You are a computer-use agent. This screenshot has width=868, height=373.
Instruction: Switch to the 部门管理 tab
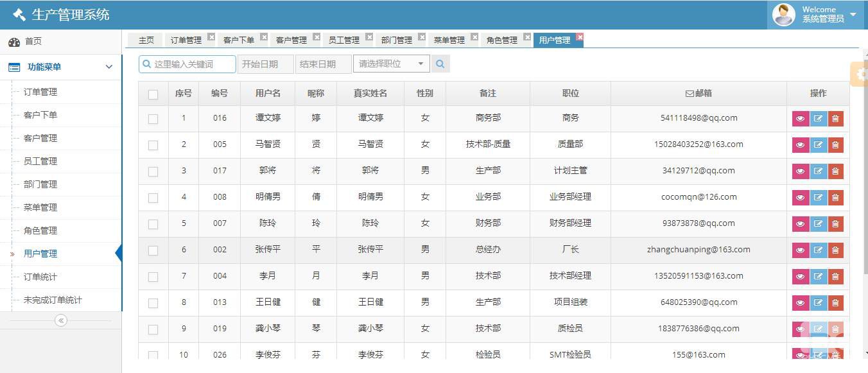pyautogui.click(x=396, y=40)
